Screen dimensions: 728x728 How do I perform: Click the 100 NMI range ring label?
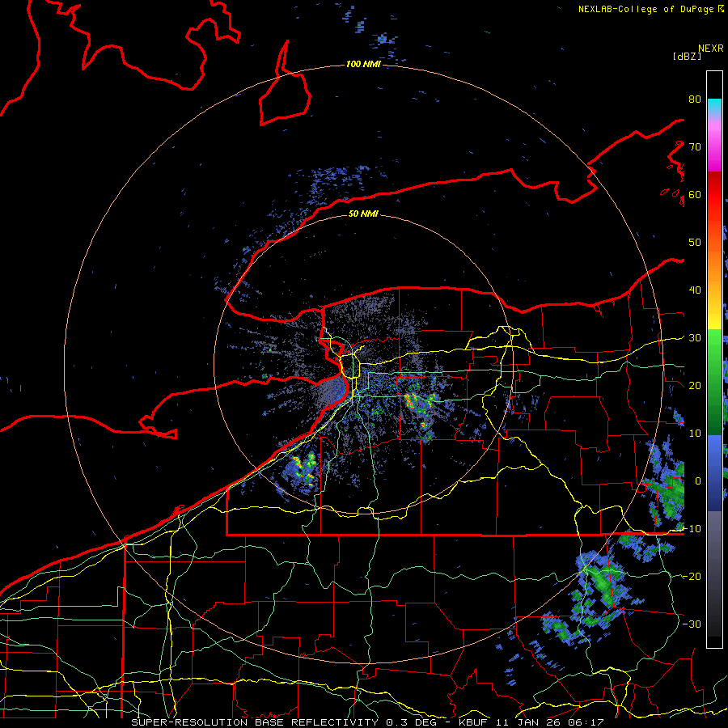(363, 64)
